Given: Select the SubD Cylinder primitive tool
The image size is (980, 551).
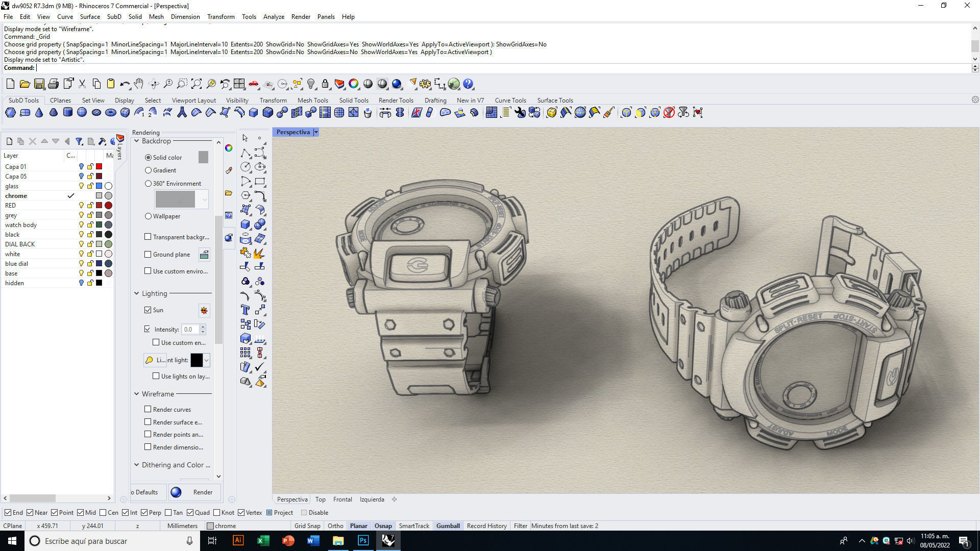Looking at the screenshot, I should pyautogui.click(x=67, y=113).
